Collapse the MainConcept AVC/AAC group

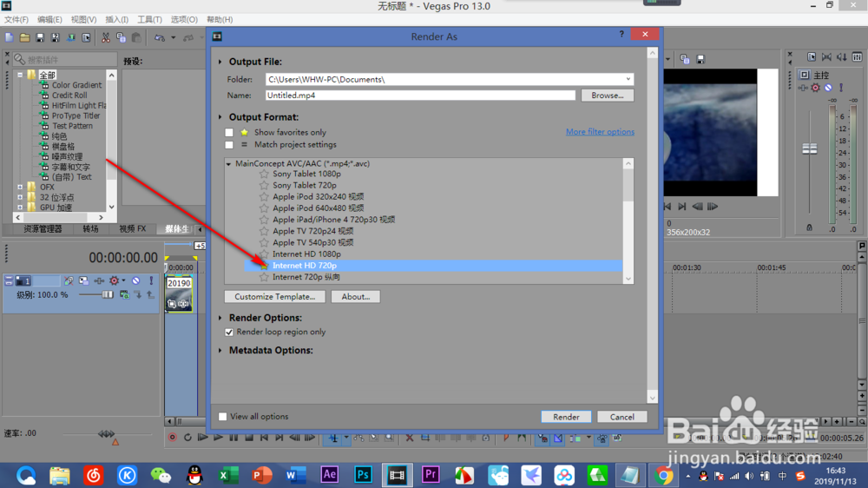[x=228, y=164]
